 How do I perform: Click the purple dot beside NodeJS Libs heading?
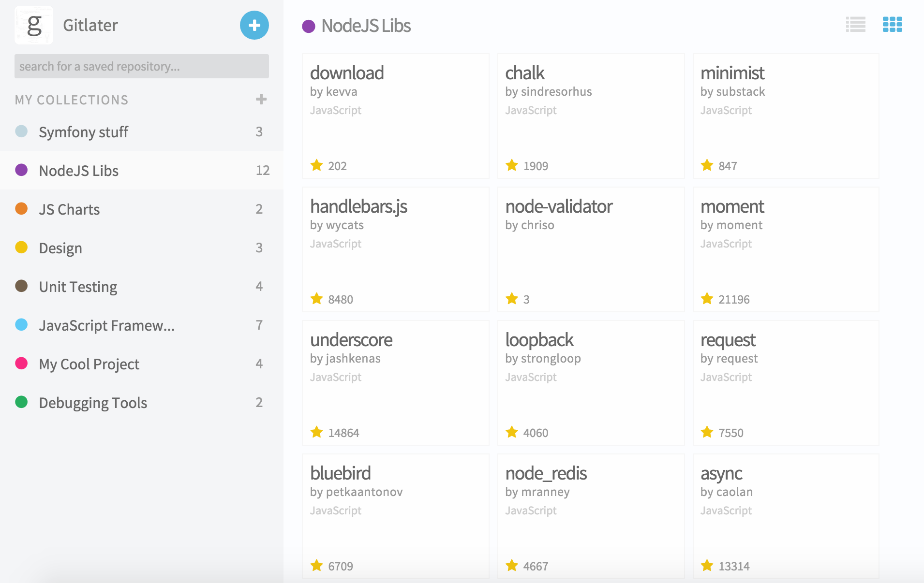coord(309,26)
